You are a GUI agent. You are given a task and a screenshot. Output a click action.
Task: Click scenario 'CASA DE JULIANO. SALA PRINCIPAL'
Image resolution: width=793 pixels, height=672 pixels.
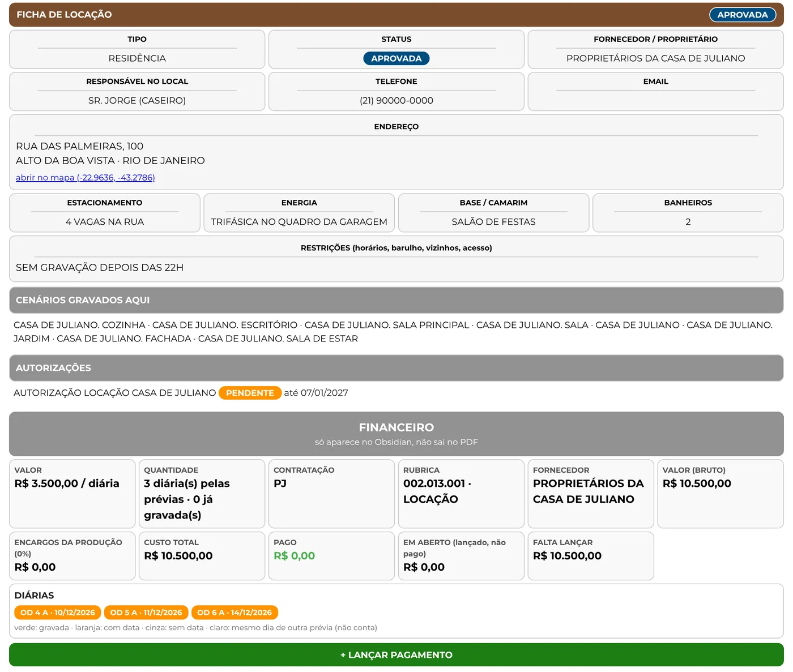coord(387,325)
